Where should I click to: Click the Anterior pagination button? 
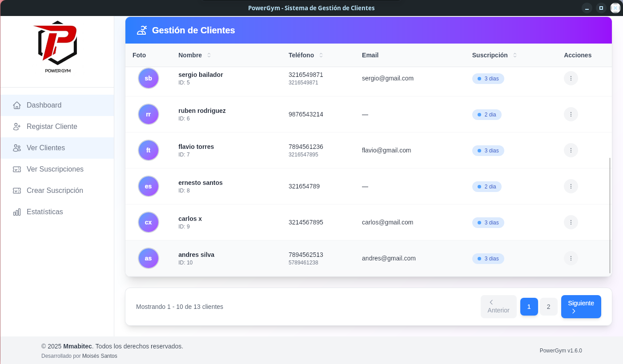tap(498, 307)
